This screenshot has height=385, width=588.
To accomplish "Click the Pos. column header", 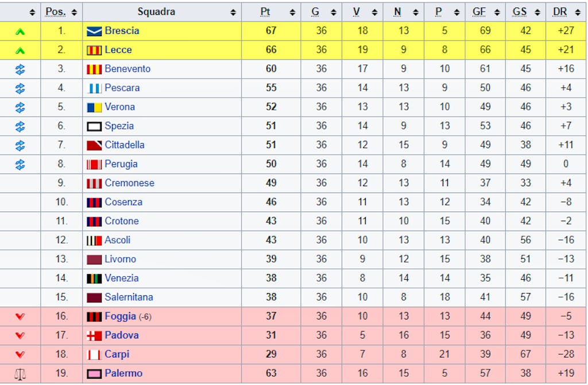I will point(56,12).
